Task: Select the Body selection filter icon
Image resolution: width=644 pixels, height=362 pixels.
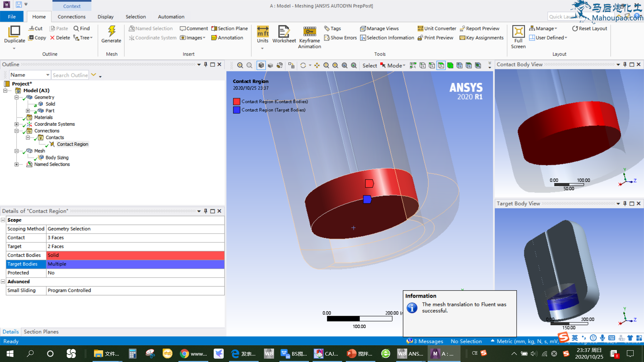Action: 450,65
